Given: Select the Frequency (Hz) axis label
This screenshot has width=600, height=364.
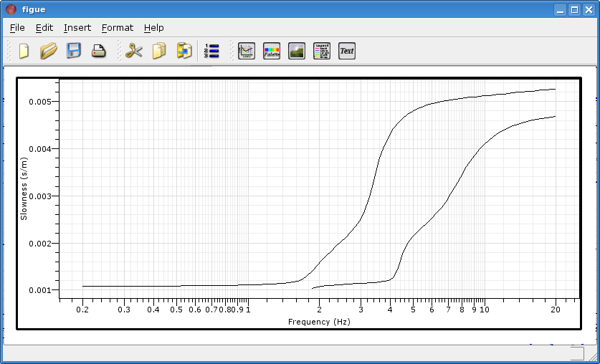Looking at the screenshot, I should [319, 322].
